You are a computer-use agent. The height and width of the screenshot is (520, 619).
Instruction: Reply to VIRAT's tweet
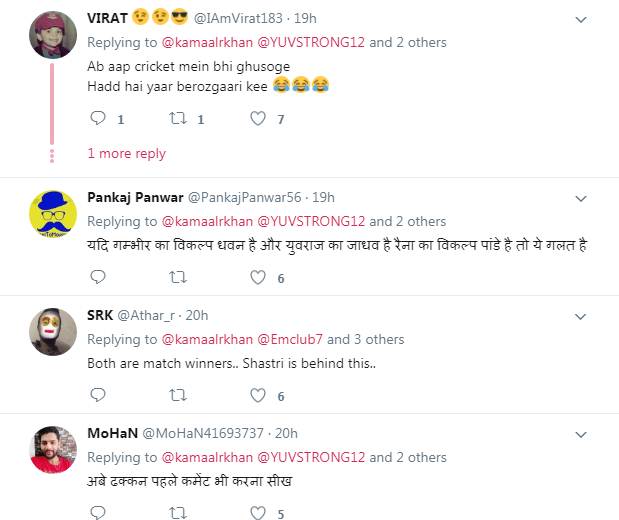(98, 119)
